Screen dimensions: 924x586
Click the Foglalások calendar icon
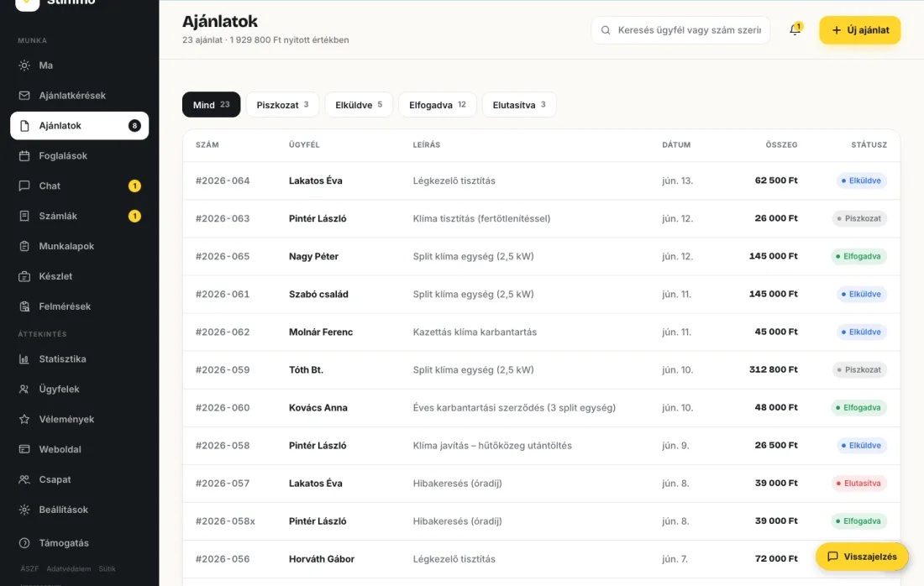point(24,155)
